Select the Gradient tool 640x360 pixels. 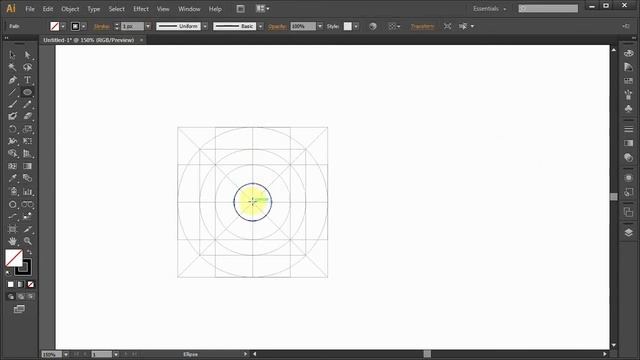[27, 166]
